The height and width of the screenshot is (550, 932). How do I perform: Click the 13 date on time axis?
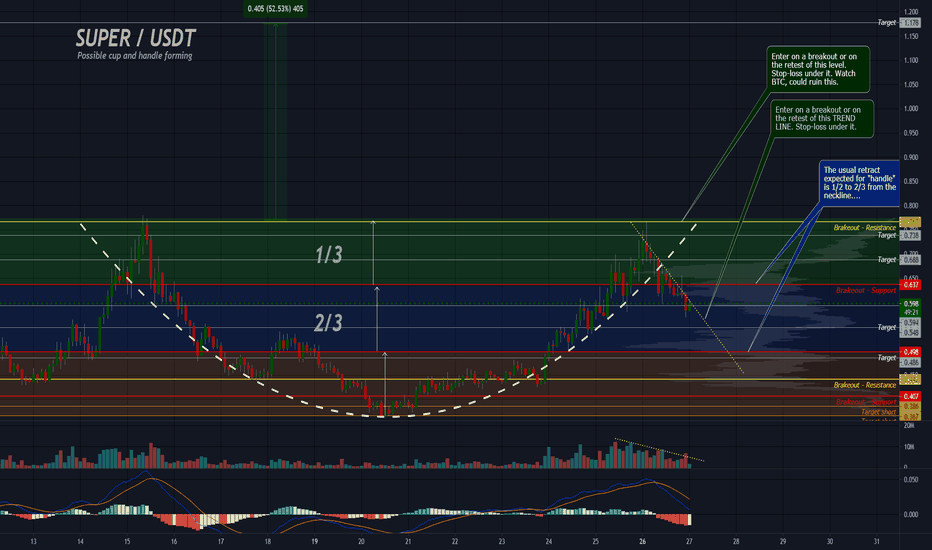click(x=33, y=542)
